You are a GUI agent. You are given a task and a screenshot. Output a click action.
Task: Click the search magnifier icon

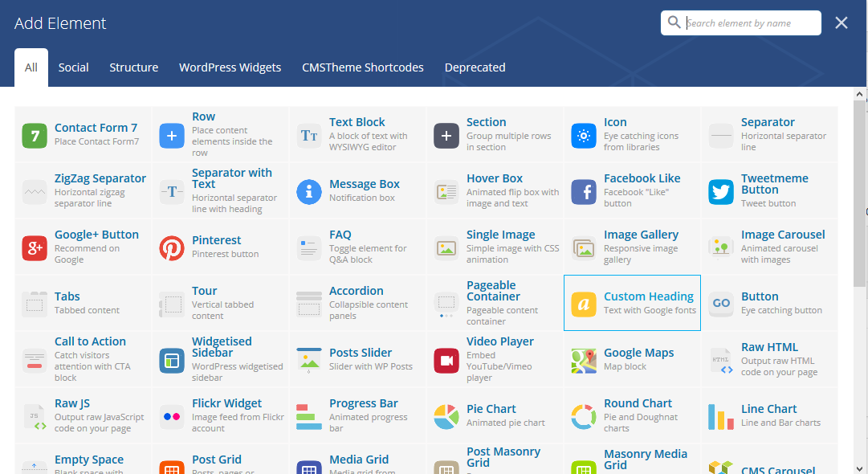(674, 22)
